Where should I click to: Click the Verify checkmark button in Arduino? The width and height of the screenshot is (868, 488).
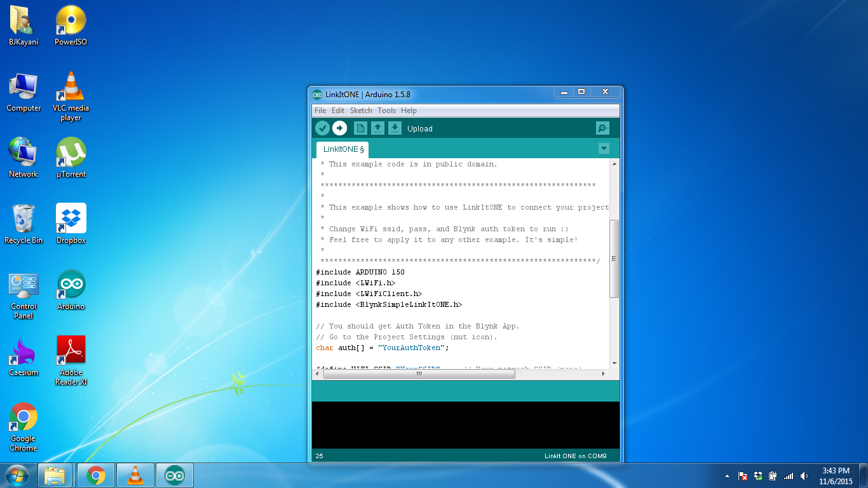(x=323, y=128)
